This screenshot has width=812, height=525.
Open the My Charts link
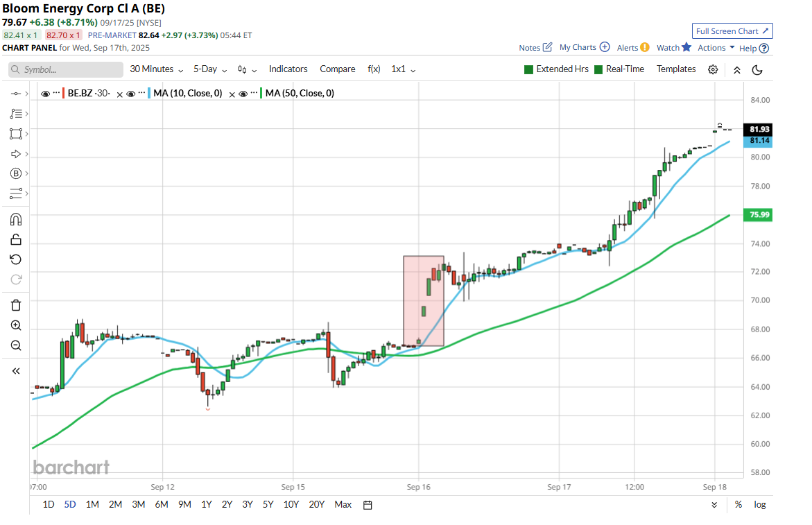578,46
